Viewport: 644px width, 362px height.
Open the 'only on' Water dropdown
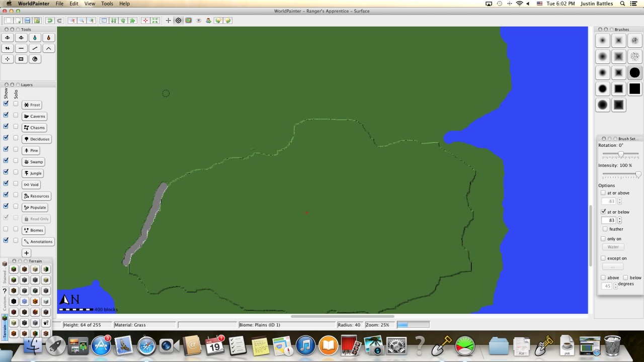613,247
